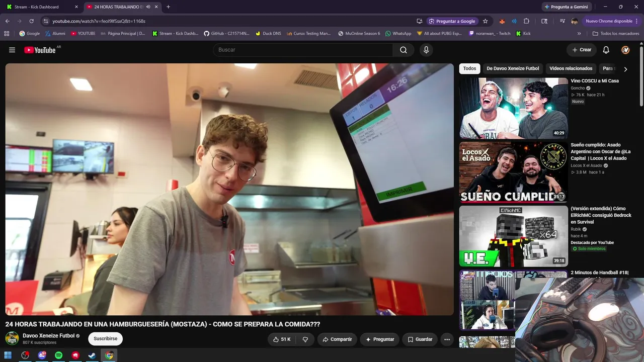Open the Chrome profile avatar
The width and height of the screenshot is (644, 362).
click(575, 21)
